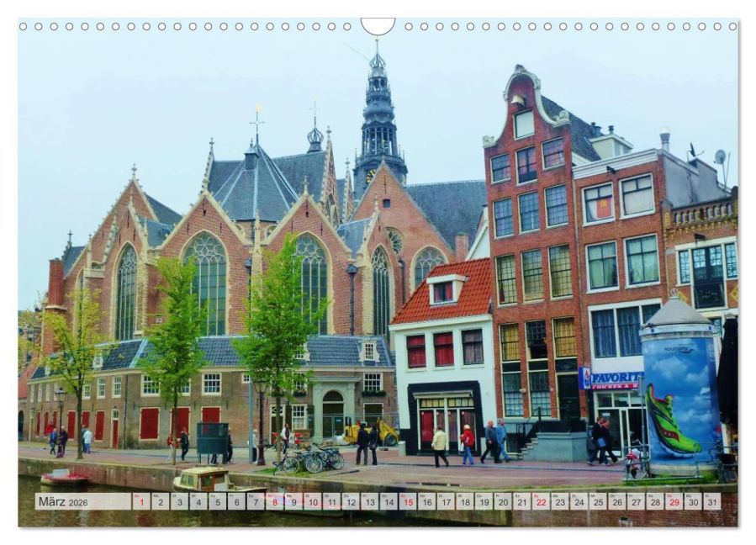Pick the red Sunday date 22
This screenshot has width=756, height=545.
542,501
